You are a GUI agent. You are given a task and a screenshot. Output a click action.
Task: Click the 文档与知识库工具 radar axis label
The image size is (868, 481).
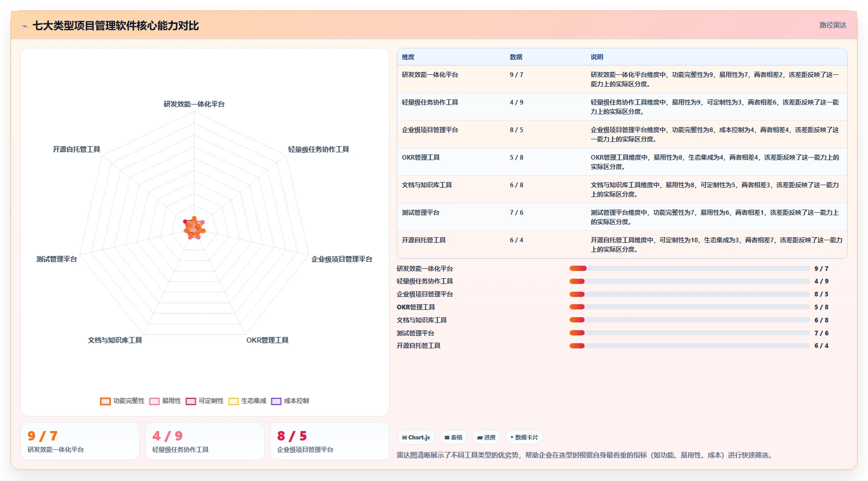point(115,340)
